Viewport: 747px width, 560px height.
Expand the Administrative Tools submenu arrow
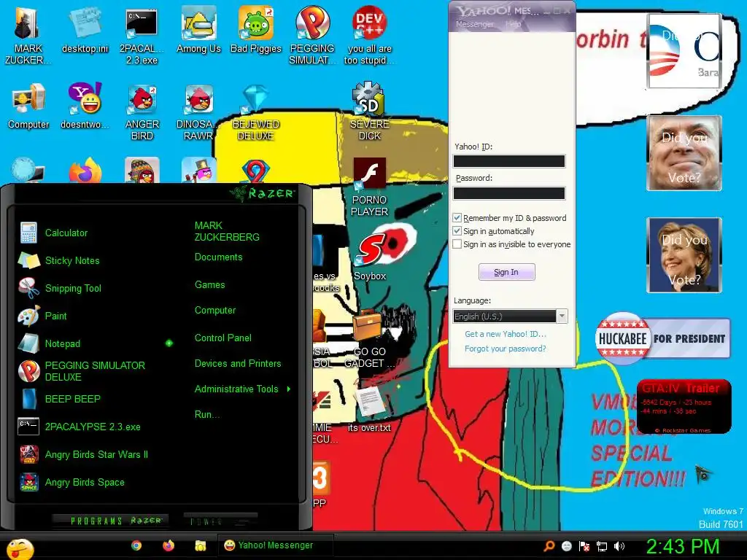(289, 389)
